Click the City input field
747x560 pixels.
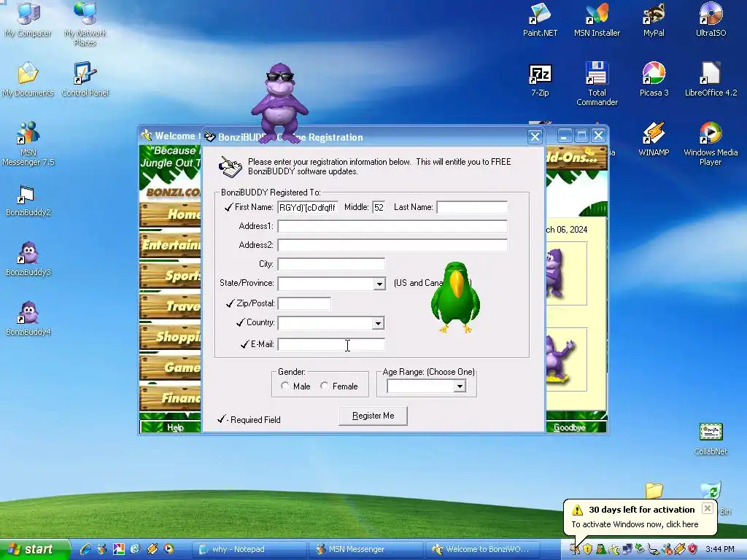click(331, 264)
